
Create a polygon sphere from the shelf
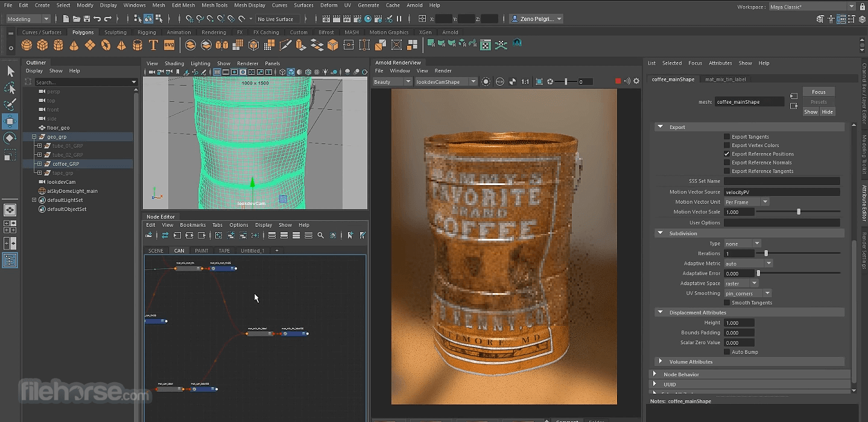pos(27,45)
